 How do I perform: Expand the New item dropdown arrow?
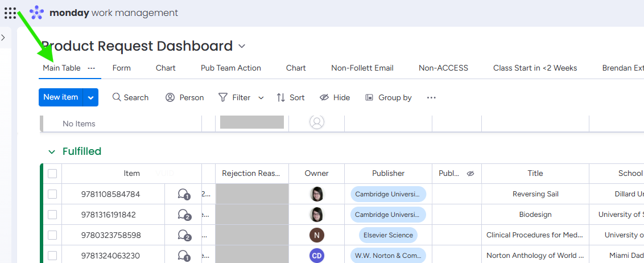[90, 97]
